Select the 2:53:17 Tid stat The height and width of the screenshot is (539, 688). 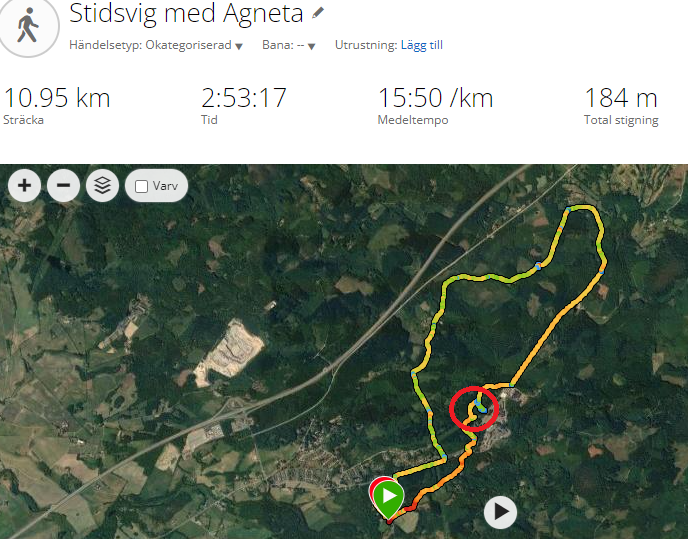pos(244,106)
